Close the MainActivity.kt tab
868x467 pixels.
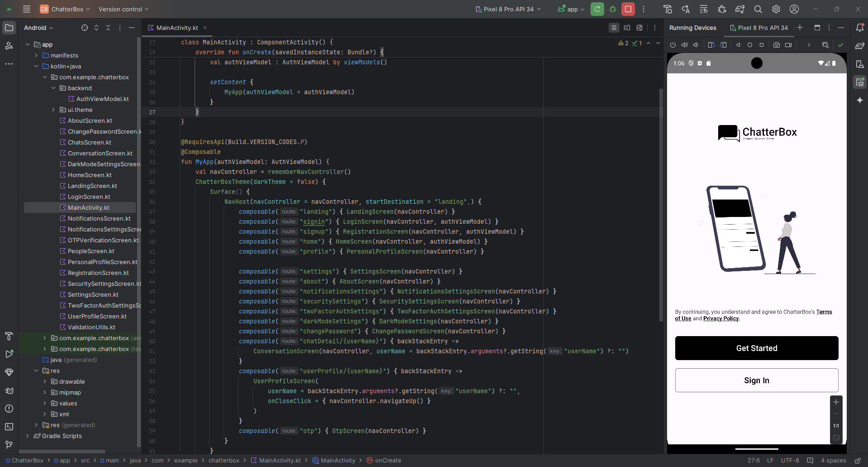205,28
